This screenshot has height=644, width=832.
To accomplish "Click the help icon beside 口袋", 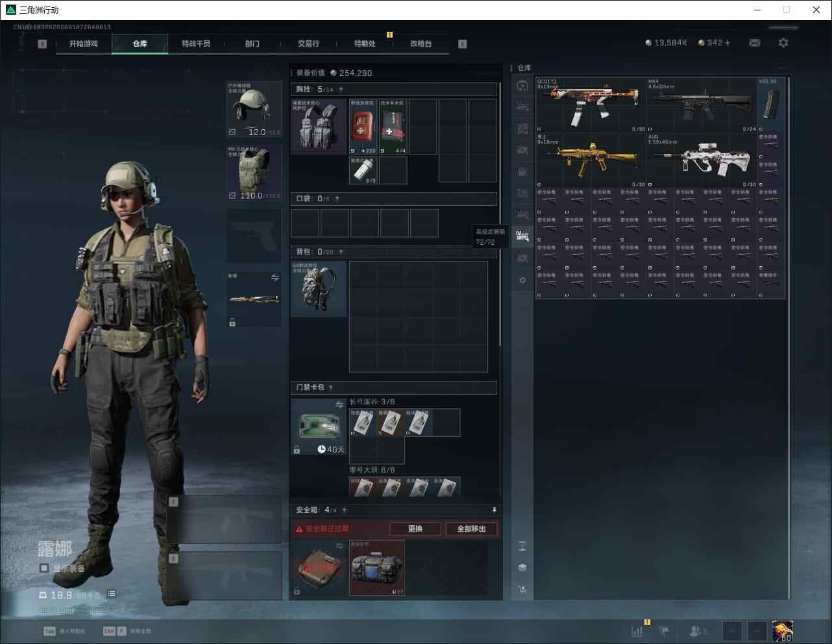I will 337,199.
